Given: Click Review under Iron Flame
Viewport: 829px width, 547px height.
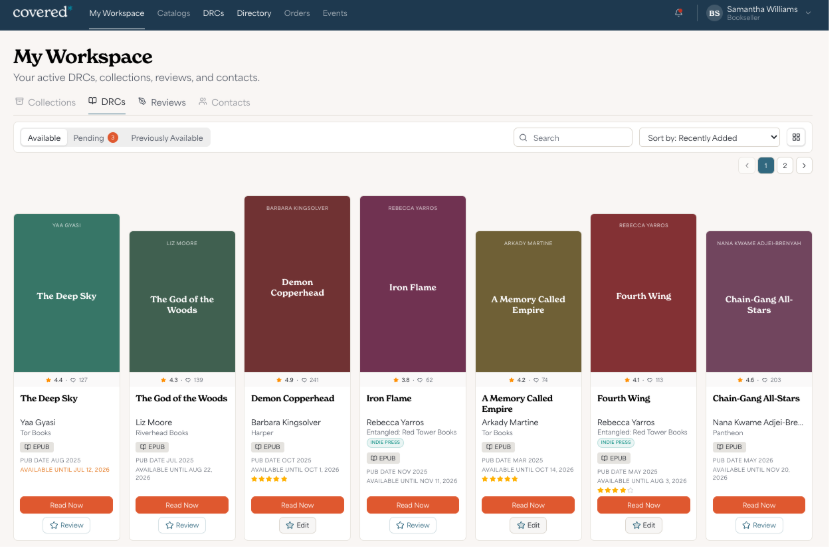Looking at the screenshot, I should point(413,525).
